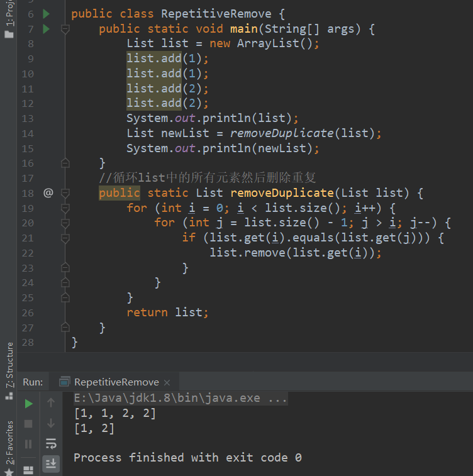The height and width of the screenshot is (476, 473).
Task: Click return list statement
Action: click(x=167, y=313)
